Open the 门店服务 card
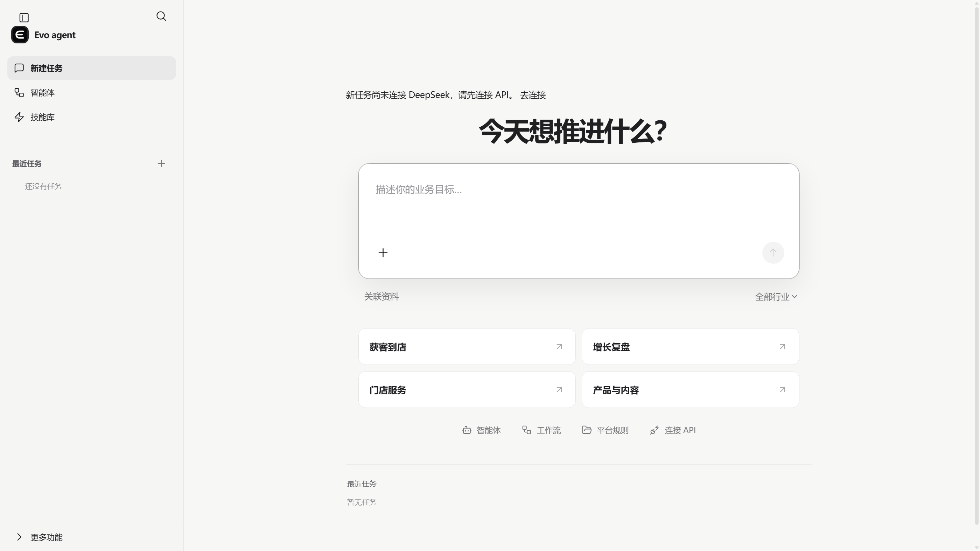980x551 pixels. 467,390
